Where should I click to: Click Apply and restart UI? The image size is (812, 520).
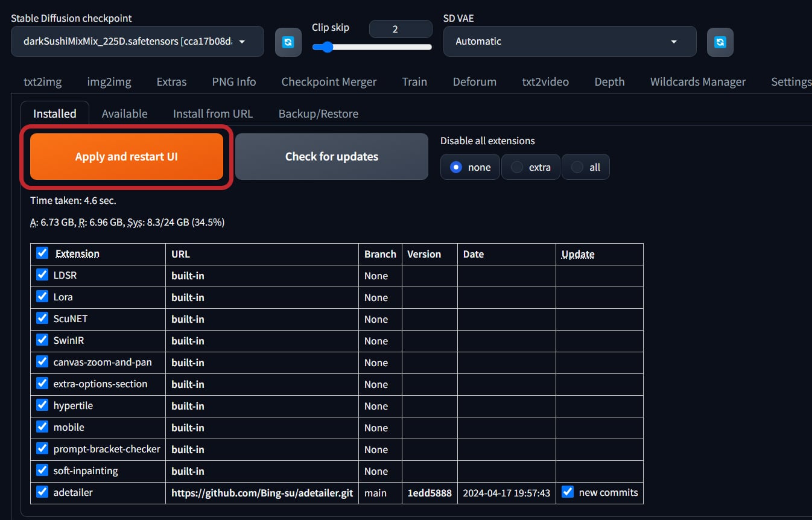[x=127, y=157]
